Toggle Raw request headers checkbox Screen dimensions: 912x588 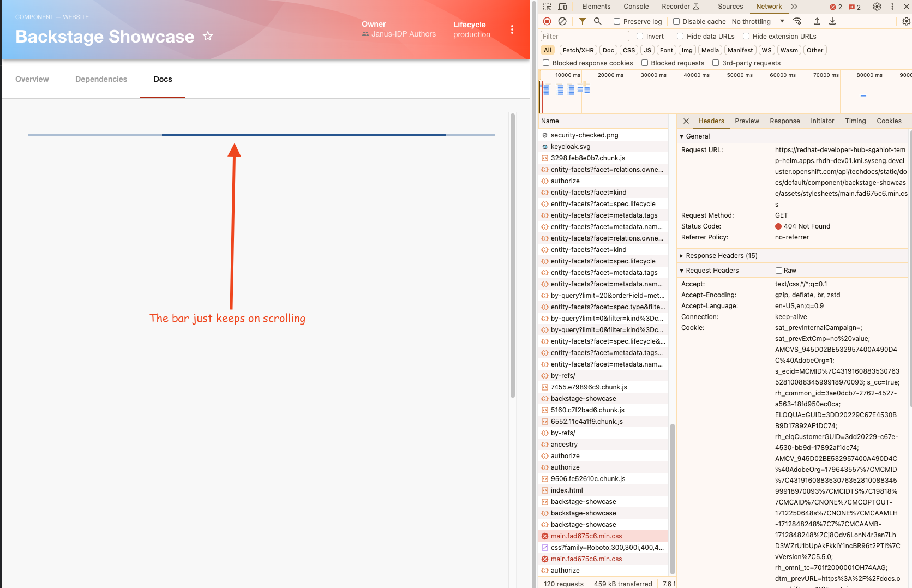tap(779, 271)
